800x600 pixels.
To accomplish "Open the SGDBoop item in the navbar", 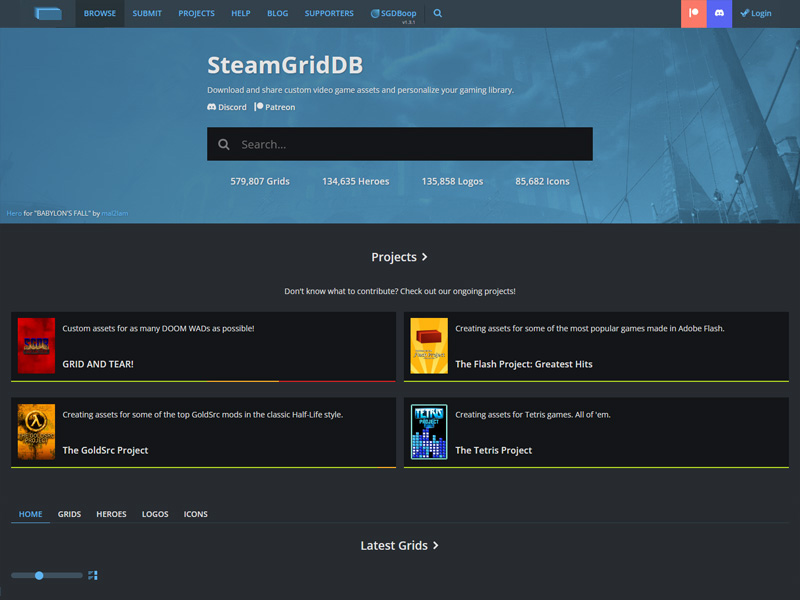I will pos(393,13).
